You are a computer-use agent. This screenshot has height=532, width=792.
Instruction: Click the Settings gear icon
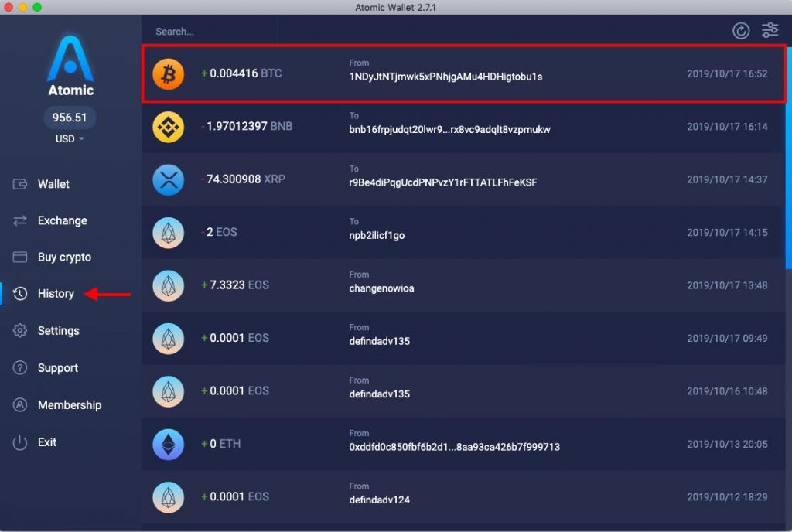(x=19, y=331)
